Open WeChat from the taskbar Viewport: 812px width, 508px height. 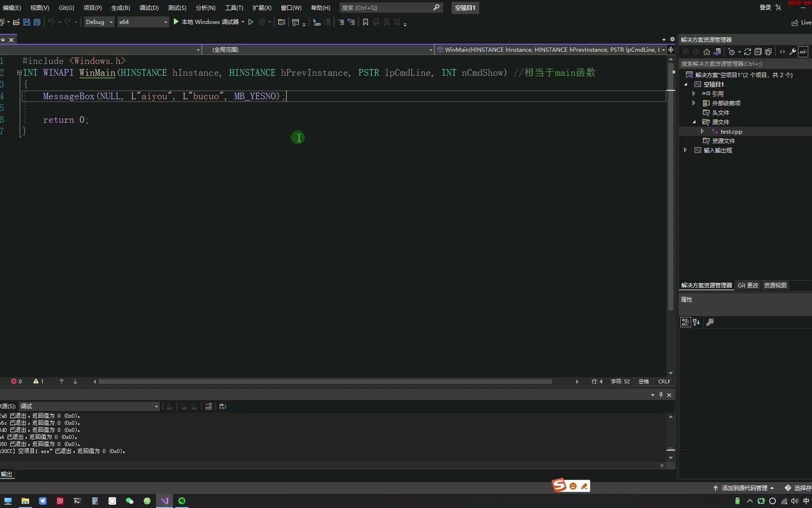[130, 501]
